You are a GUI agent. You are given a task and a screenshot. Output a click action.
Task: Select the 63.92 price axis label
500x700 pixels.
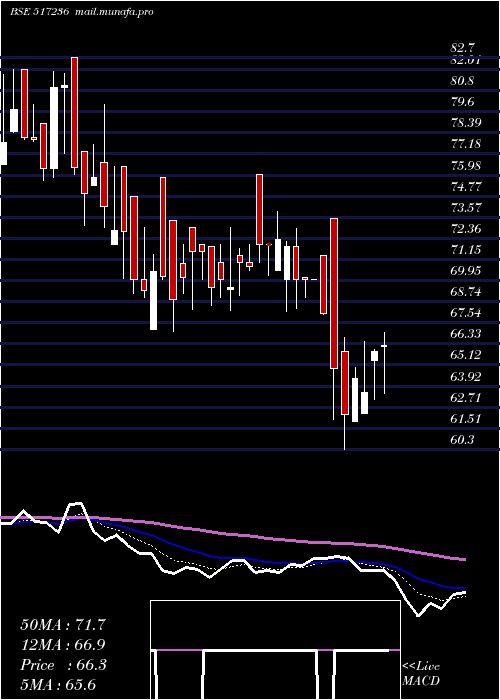[x=466, y=376]
